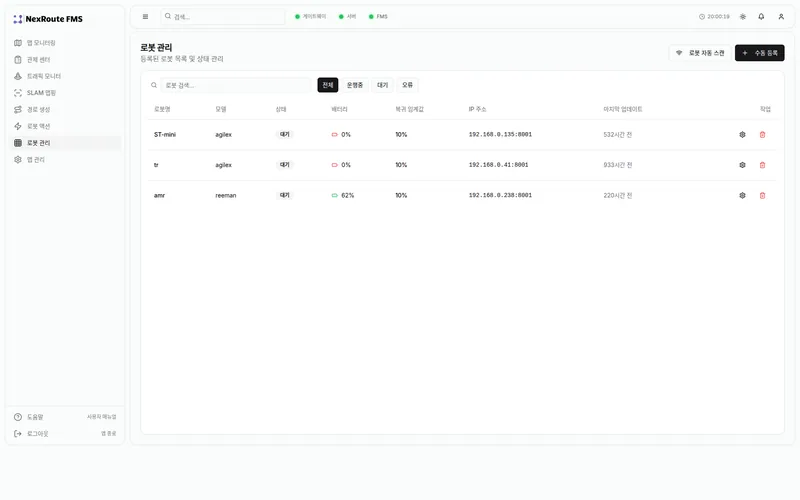Click robot name amr

click(x=159, y=195)
